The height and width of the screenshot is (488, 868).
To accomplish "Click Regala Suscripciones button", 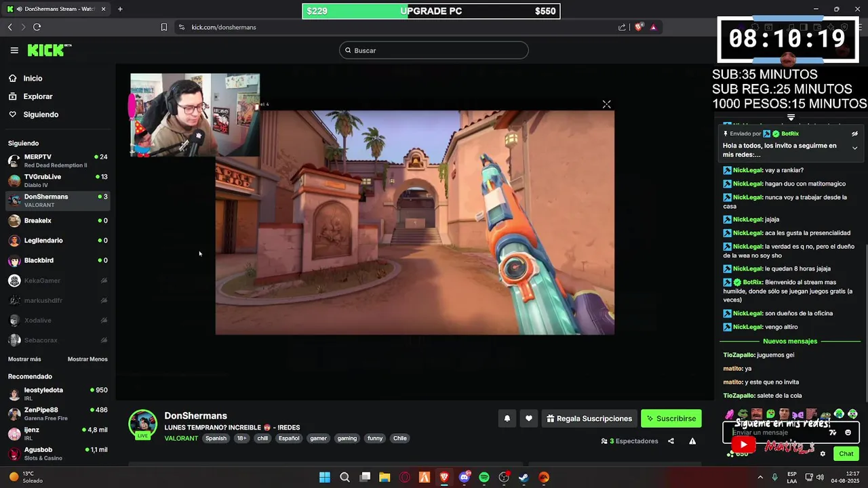I will point(589,419).
